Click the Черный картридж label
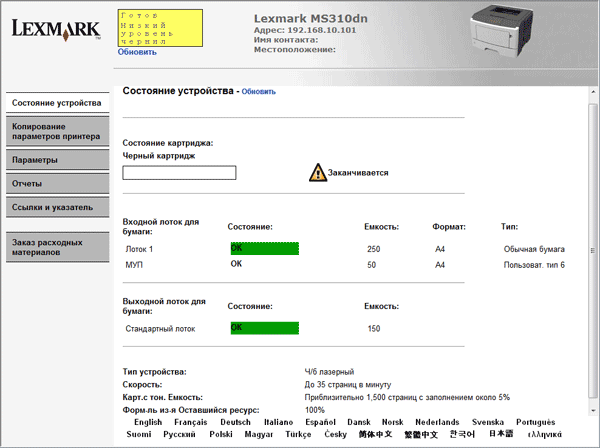 point(159,156)
